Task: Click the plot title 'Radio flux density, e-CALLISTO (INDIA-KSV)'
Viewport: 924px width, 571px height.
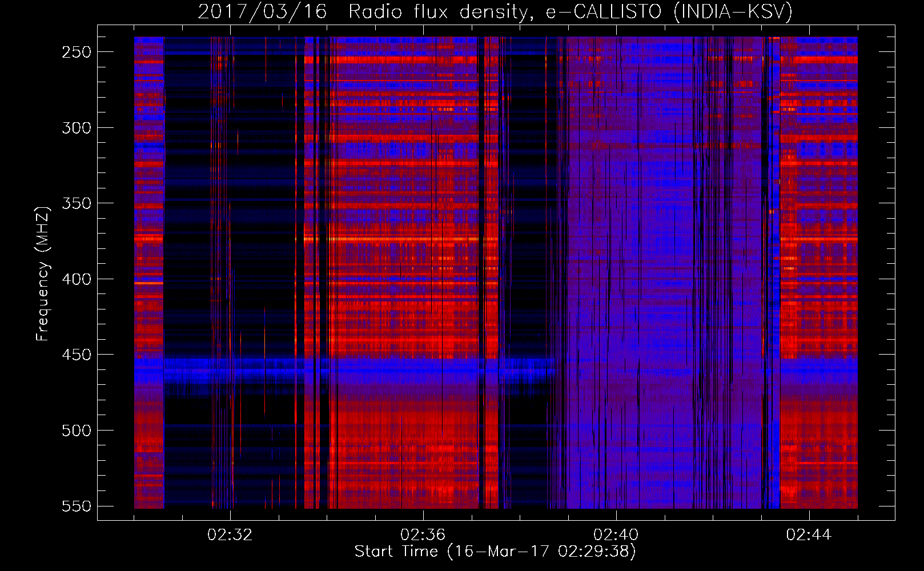Action: tap(571, 11)
